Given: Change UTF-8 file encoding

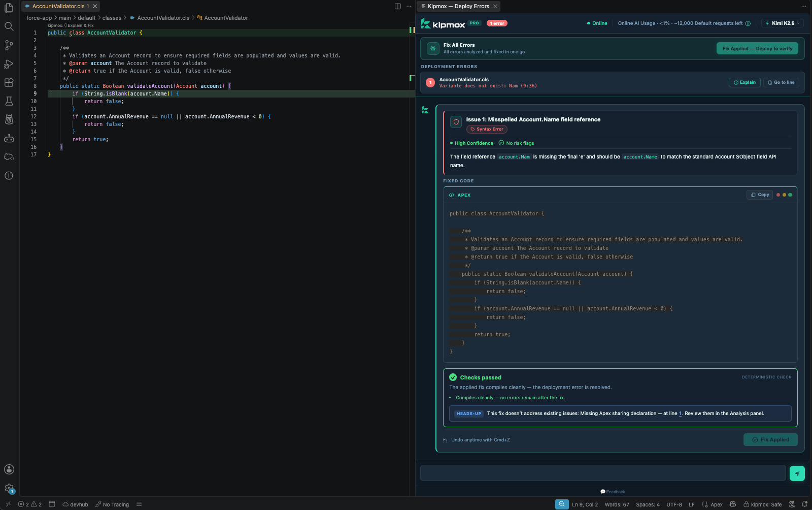Looking at the screenshot, I should pyautogui.click(x=674, y=504).
